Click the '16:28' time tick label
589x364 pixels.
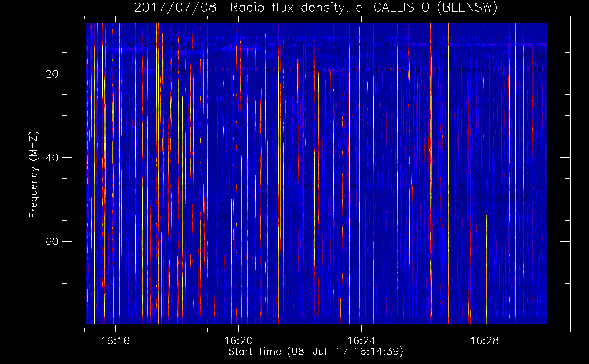coord(485,341)
